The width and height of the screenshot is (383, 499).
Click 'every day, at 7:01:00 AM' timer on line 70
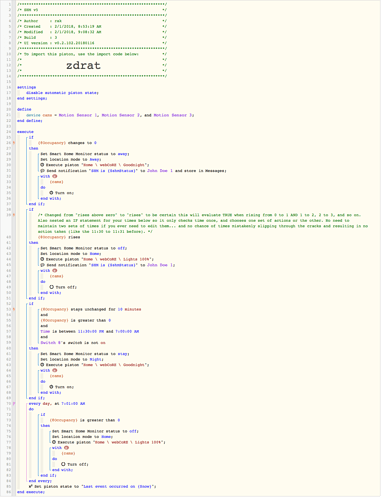pyautogui.click(x=57, y=403)
